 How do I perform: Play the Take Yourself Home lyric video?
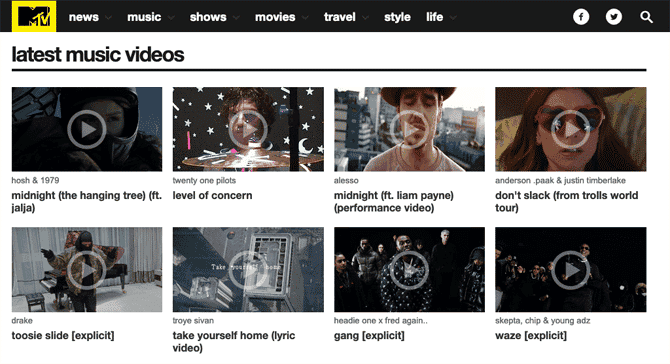248,270
